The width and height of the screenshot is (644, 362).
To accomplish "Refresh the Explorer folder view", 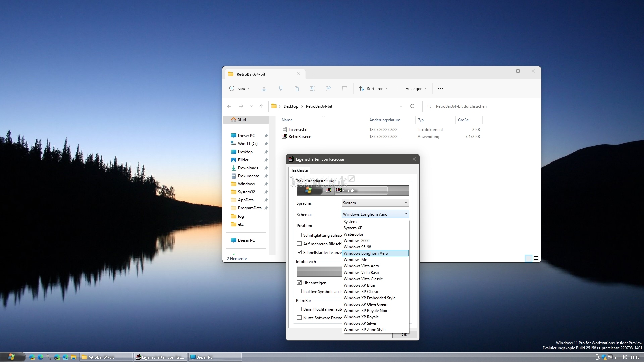I will click(x=412, y=106).
